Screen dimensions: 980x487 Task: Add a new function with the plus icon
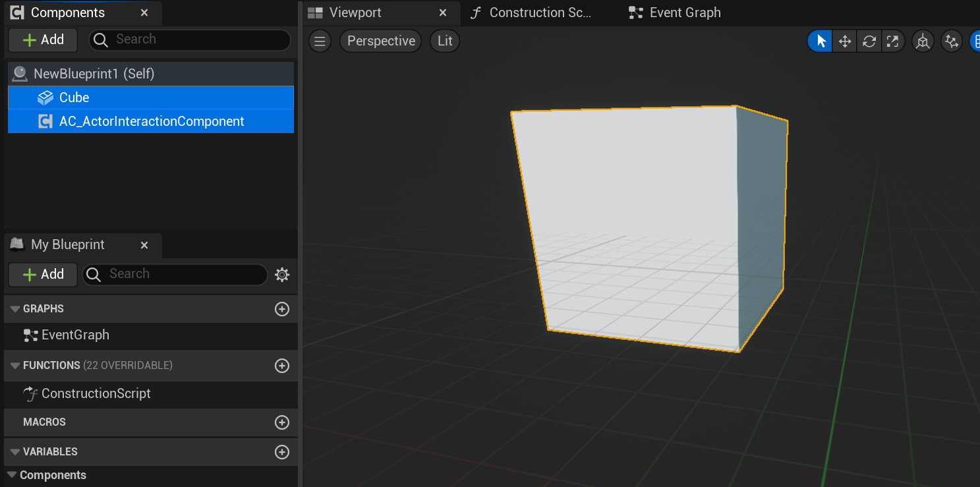[282, 366]
